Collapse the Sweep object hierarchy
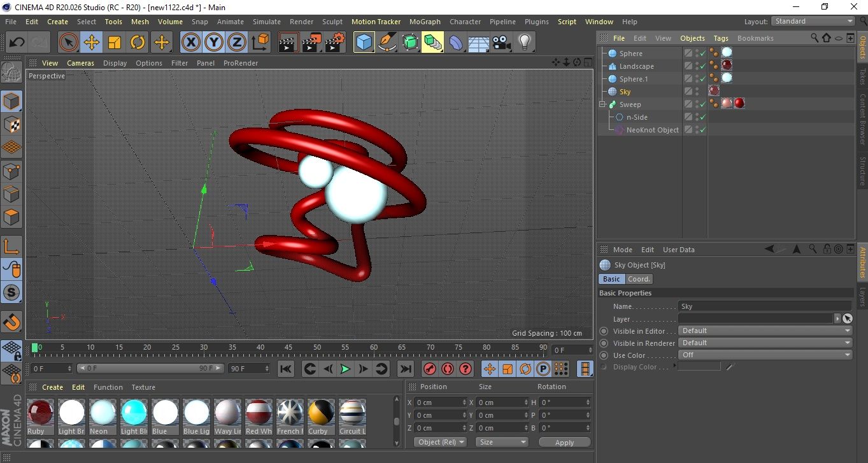 pyautogui.click(x=602, y=104)
